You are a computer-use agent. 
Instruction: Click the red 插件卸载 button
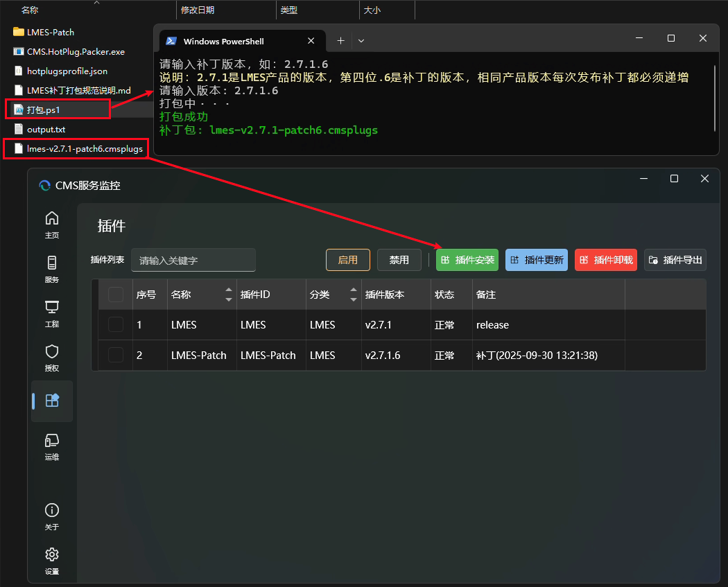coord(606,260)
